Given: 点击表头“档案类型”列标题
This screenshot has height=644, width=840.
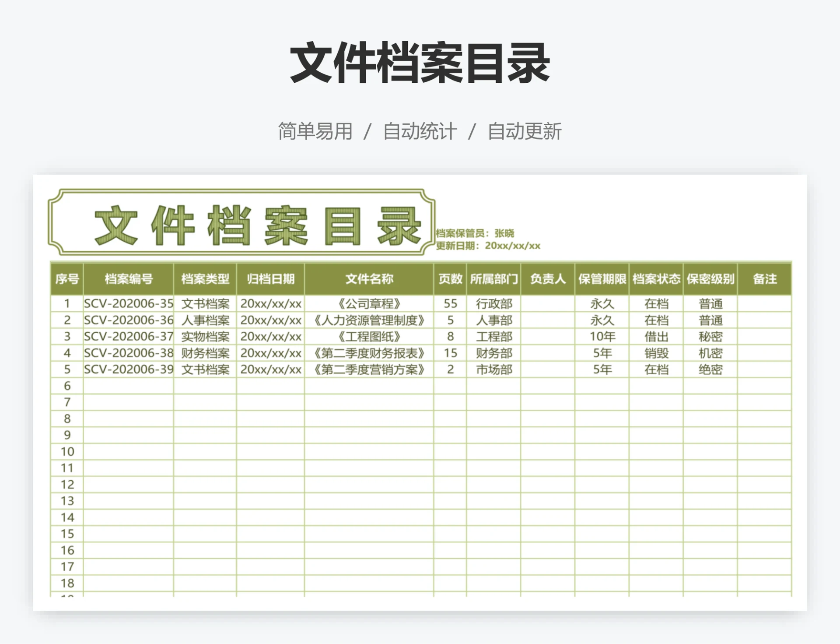Looking at the screenshot, I should [206, 279].
